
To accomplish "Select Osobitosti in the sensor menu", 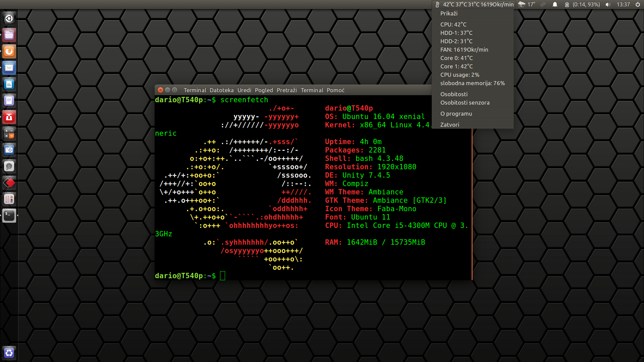I will pyautogui.click(x=473, y=94).
